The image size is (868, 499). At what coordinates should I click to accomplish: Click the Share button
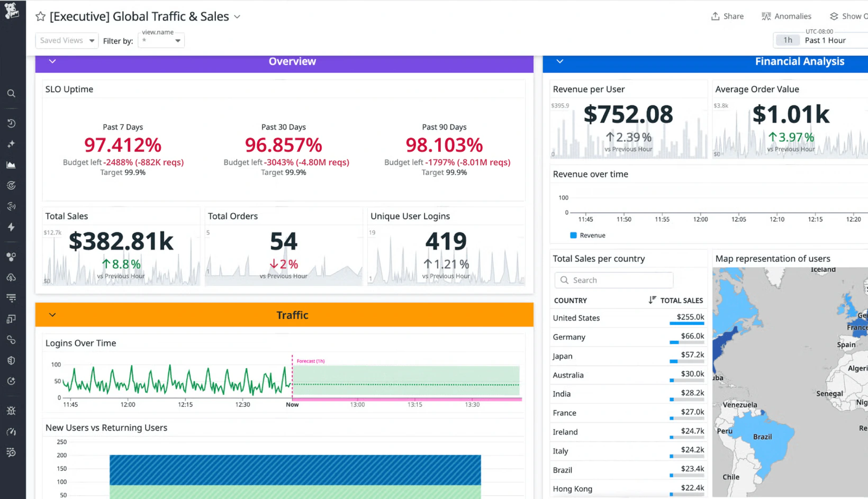[x=727, y=16]
